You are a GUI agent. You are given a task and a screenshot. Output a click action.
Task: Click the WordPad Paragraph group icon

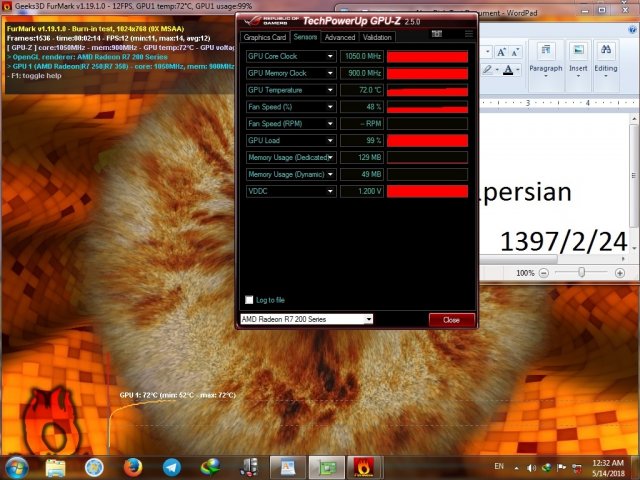click(x=546, y=51)
